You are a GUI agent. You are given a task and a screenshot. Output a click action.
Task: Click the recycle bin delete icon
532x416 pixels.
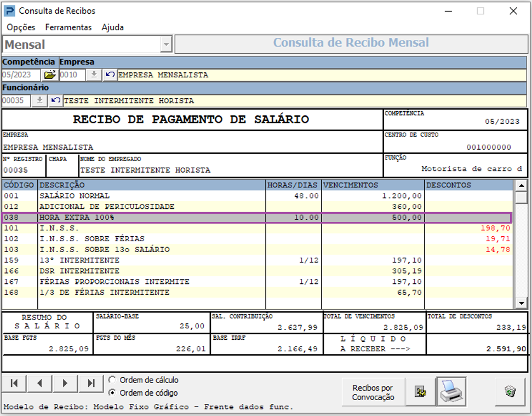(x=510, y=391)
